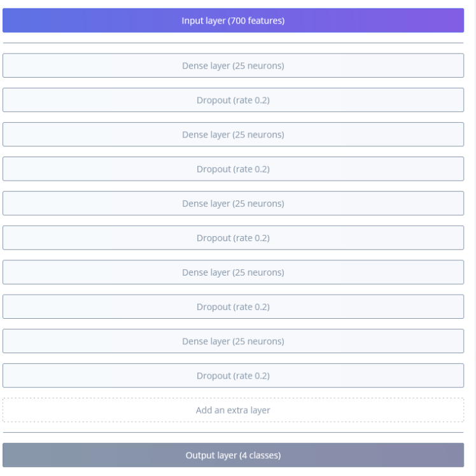Click the last Dense layer before the output
Image resolution: width=476 pixels, height=476 pixels.
[233, 341]
